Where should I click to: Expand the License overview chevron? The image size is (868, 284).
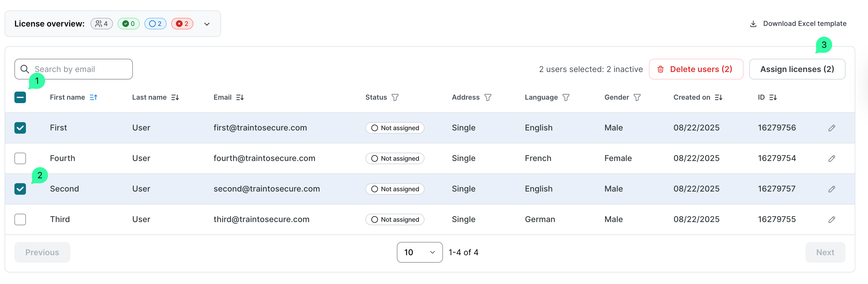(207, 24)
